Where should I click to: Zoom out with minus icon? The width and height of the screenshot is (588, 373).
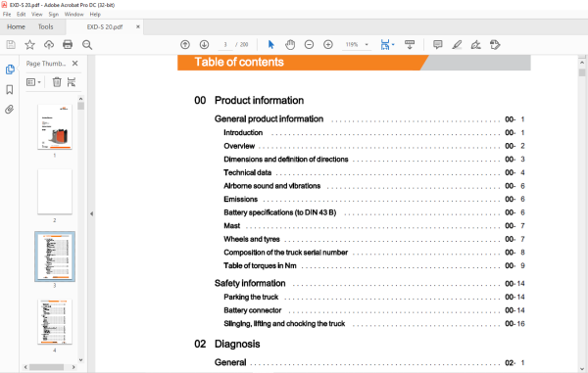click(309, 45)
